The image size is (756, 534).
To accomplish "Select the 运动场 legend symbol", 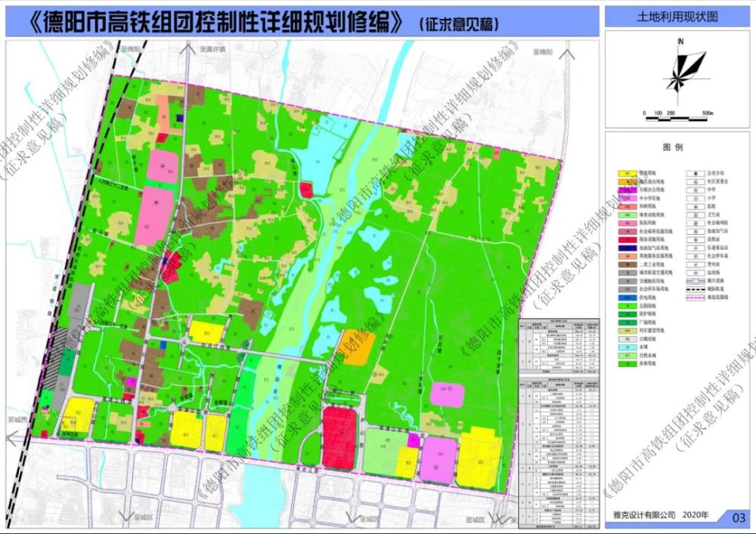I will [695, 273].
